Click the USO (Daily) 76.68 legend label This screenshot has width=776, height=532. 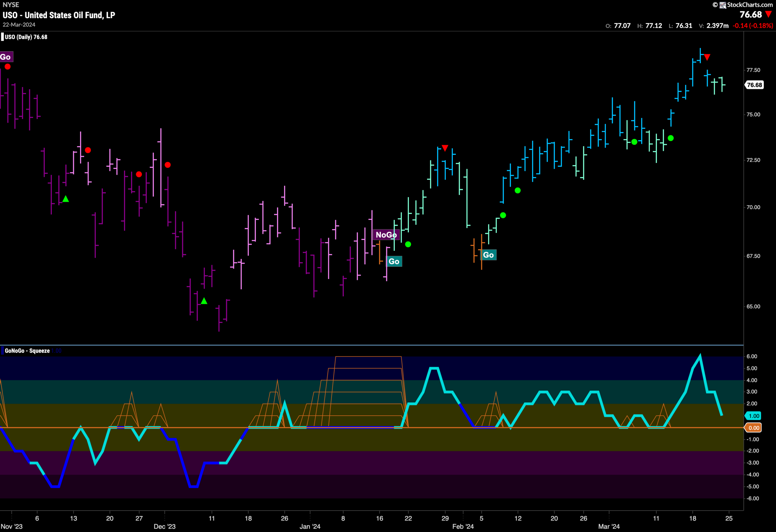[x=26, y=37]
